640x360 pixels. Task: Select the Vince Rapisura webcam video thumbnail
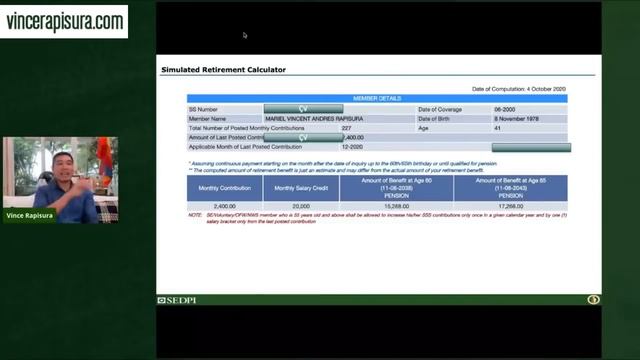pos(61,180)
